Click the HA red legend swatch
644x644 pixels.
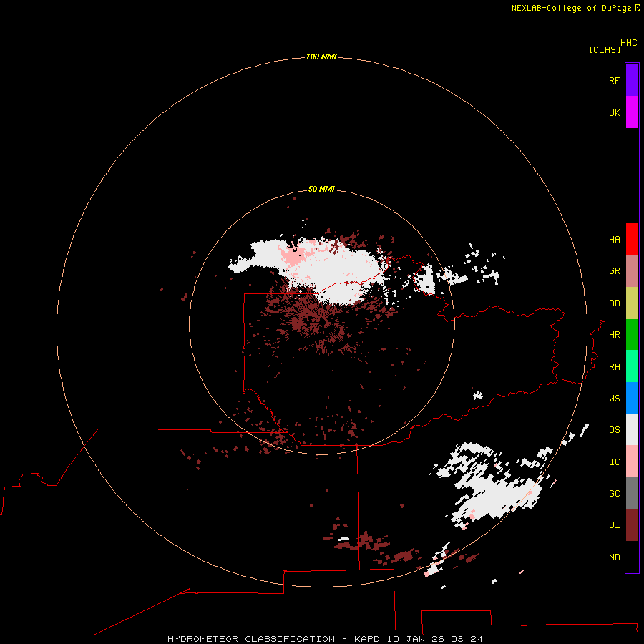coord(632,239)
